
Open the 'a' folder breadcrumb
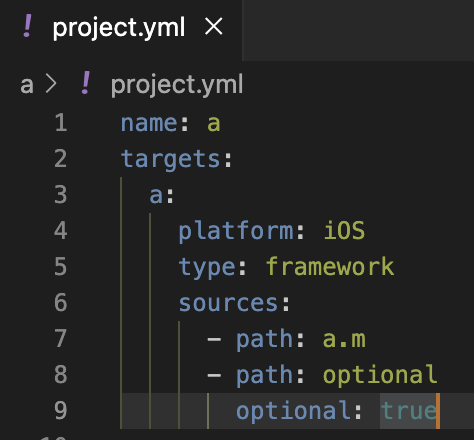[27, 85]
